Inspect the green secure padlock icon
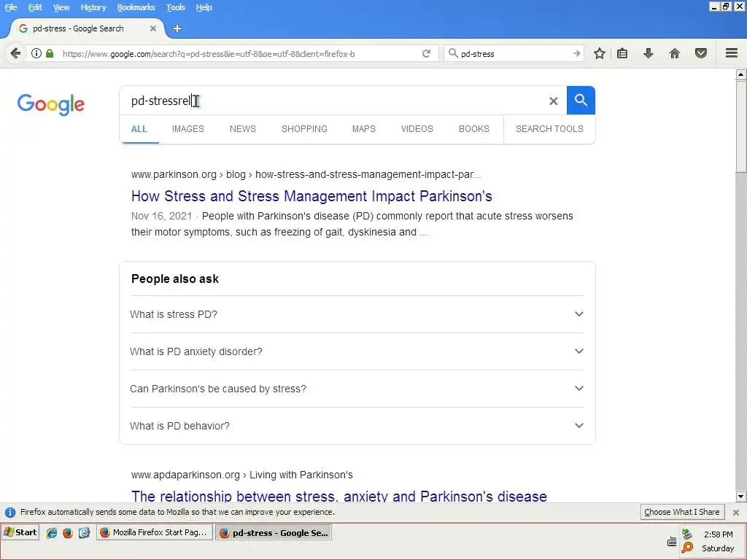The image size is (747, 560). coord(50,53)
